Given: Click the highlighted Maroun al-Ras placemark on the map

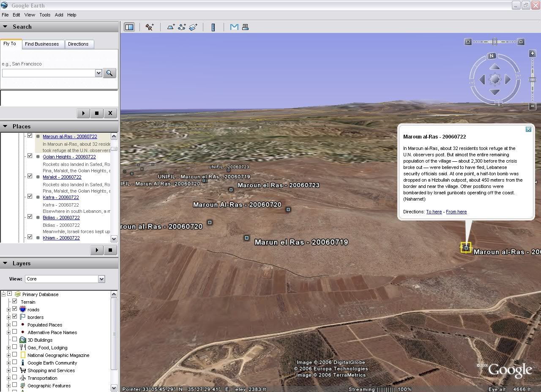Looking at the screenshot, I should pos(466,248).
